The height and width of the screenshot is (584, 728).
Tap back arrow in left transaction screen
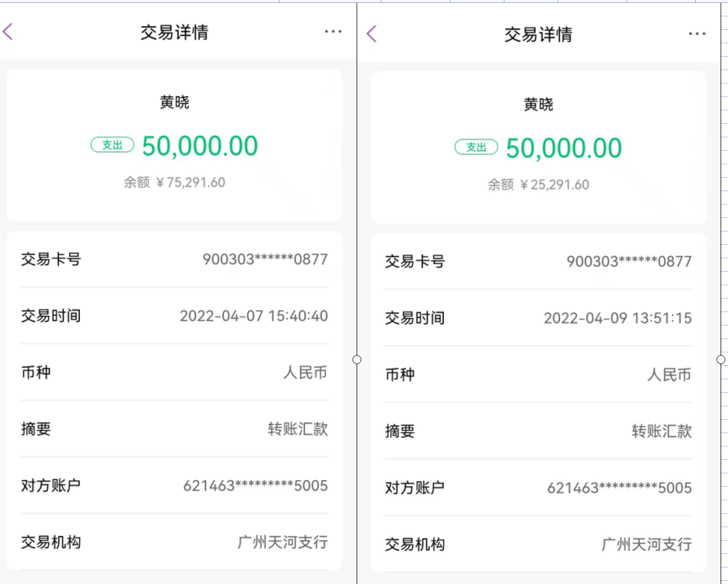8,31
